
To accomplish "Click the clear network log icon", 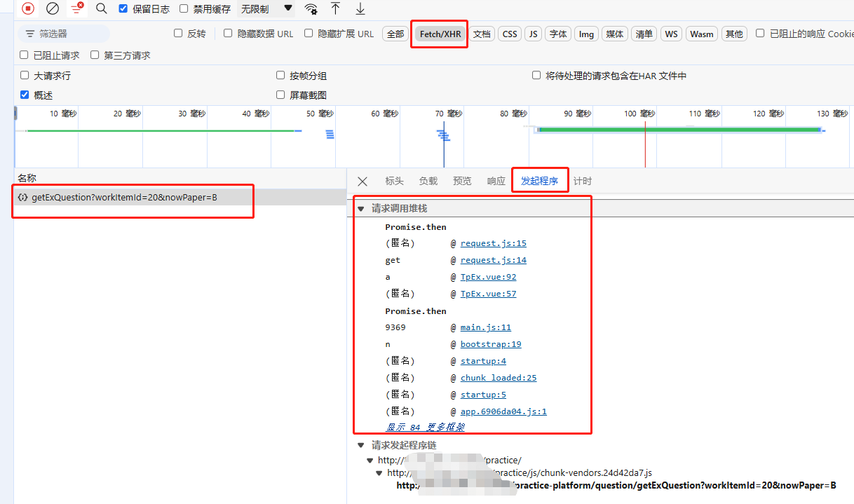I will pos(53,8).
